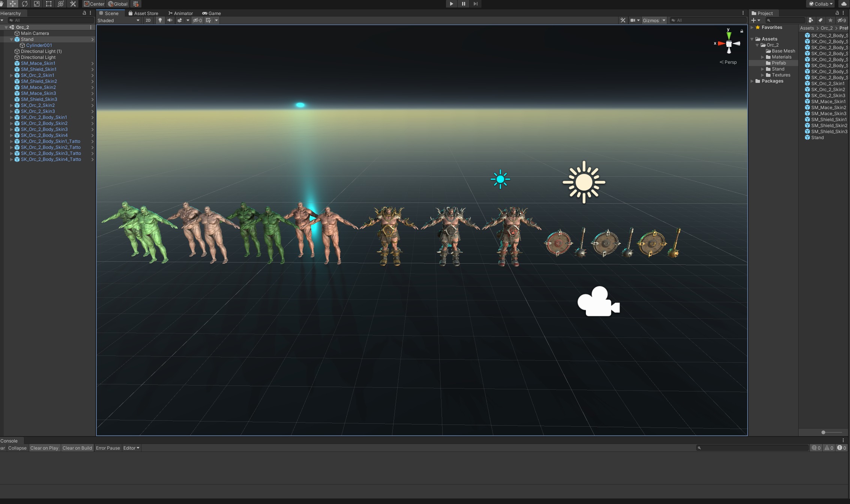Open the Collab dropdown
The height and width of the screenshot is (504, 850).
[x=821, y=4]
